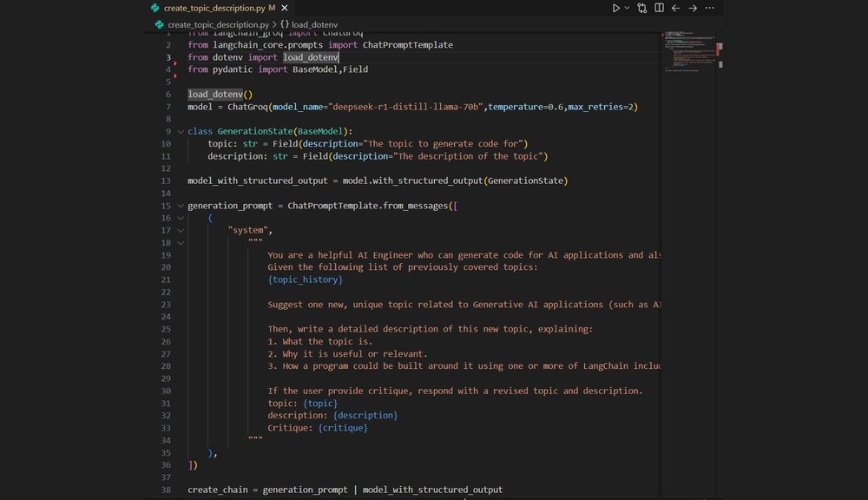This screenshot has width=868, height=500.
Task: Click "The description of the topic" string
Action: [469, 156]
